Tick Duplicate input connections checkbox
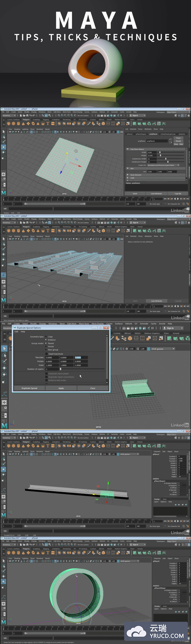 click(46, 377)
